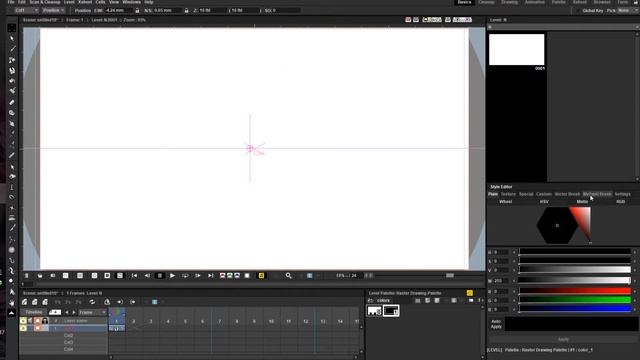The height and width of the screenshot is (360, 640).
Task: Step to next frame in viewer
Action: [x=198, y=276]
